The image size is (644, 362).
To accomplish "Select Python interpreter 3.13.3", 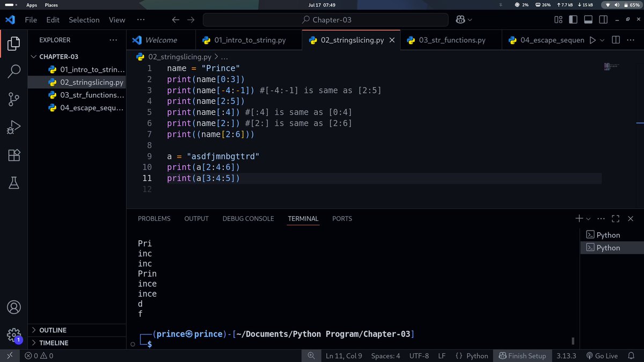I will click(566, 356).
